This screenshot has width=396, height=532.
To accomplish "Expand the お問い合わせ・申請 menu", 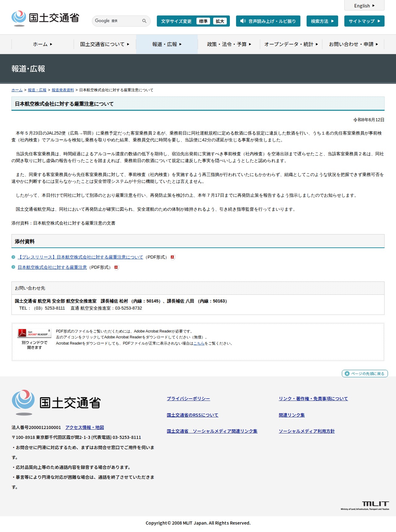I will (x=353, y=44).
